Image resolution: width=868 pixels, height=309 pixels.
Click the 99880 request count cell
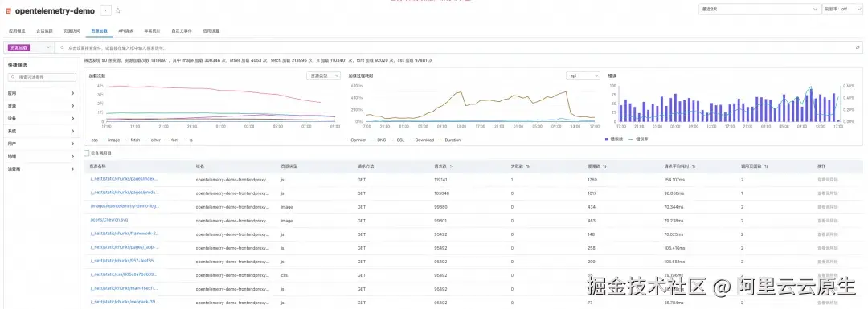441,207
